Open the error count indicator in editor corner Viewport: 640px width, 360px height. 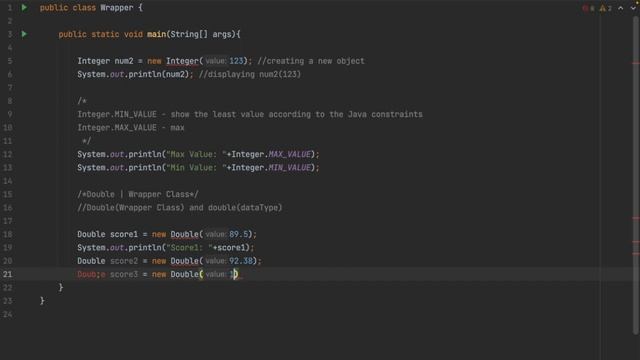pos(589,8)
